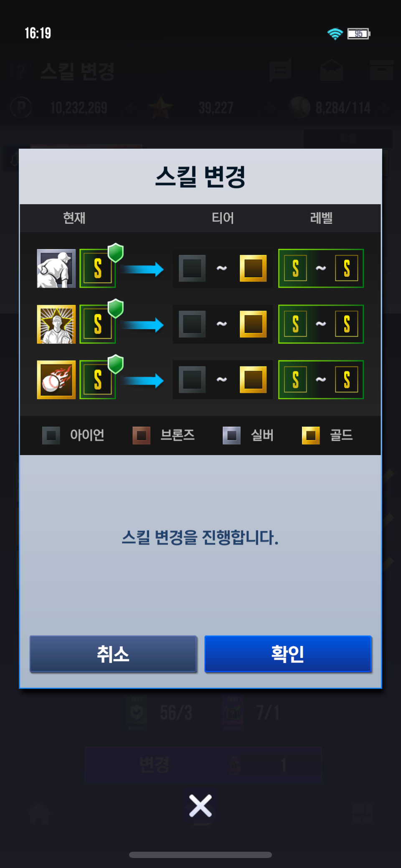Tap the flaming baseball skill icon
401x868 pixels.
(56, 380)
